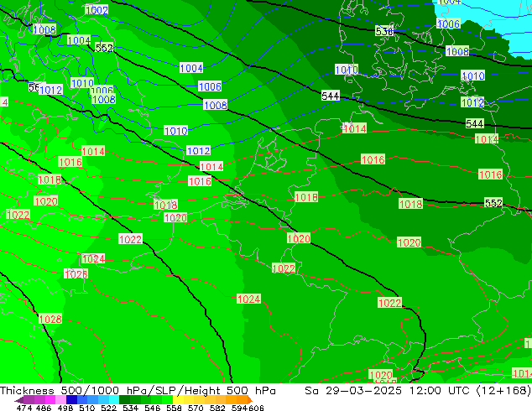Select the legend value 522

pyautogui.click(x=108, y=408)
